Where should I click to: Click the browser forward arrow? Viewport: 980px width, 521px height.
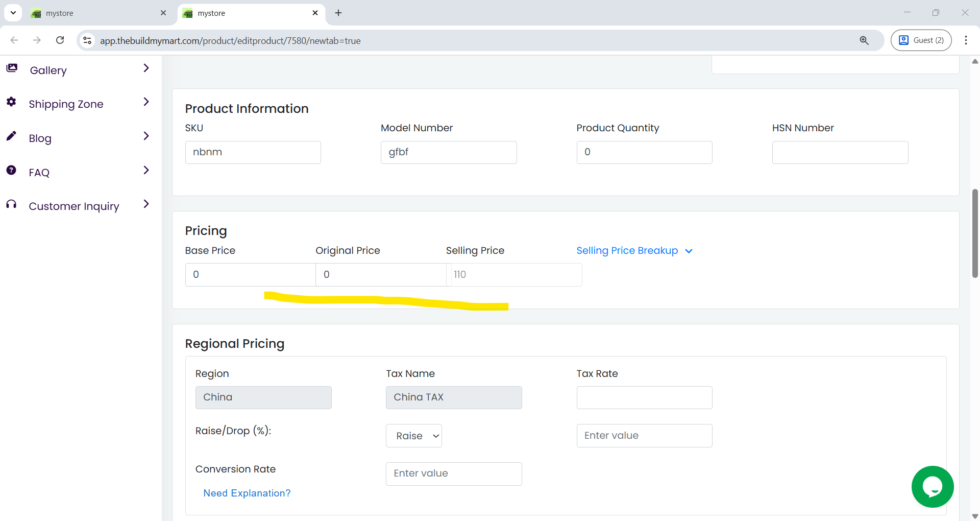[x=37, y=40]
